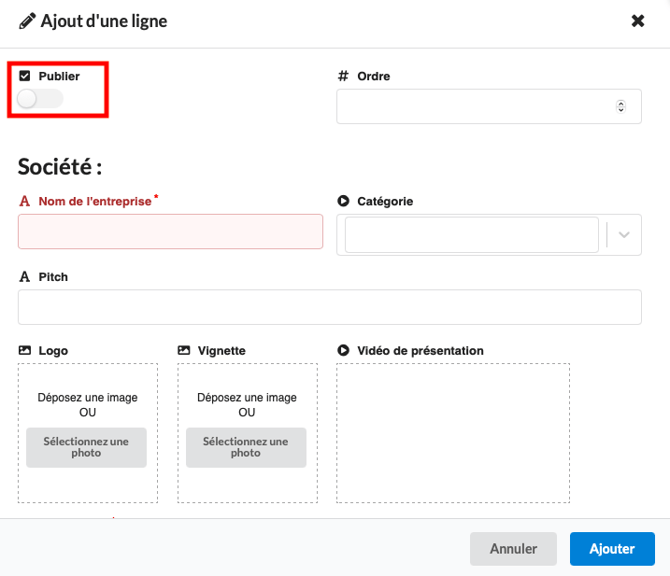
Task: Click the Nom de l'entreprise input field
Action: [x=170, y=231]
